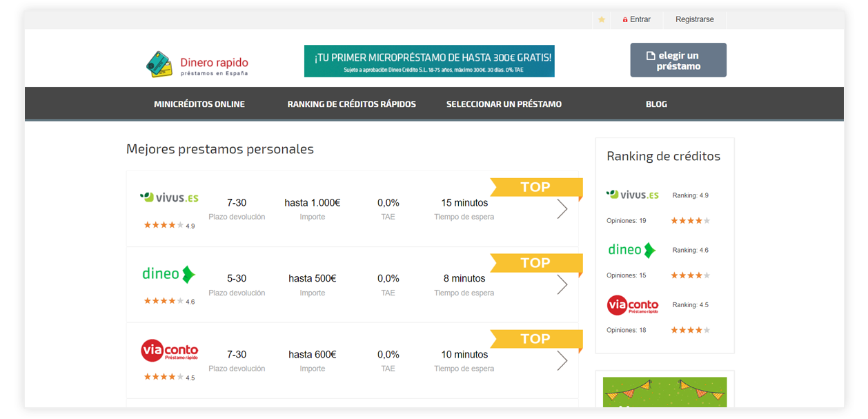Open the Minicréditos Online menu item
868x419 pixels.
click(x=199, y=104)
